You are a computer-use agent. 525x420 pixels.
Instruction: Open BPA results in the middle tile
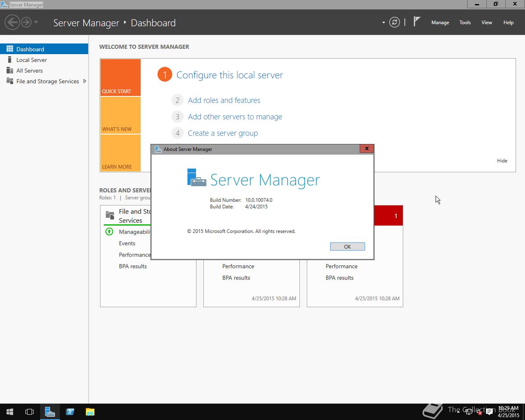236,278
